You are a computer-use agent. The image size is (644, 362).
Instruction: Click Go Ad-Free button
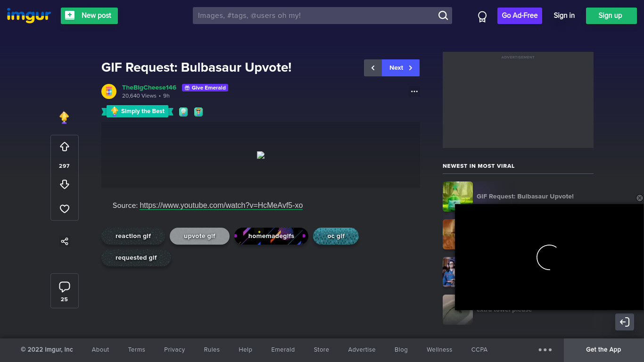(x=520, y=16)
